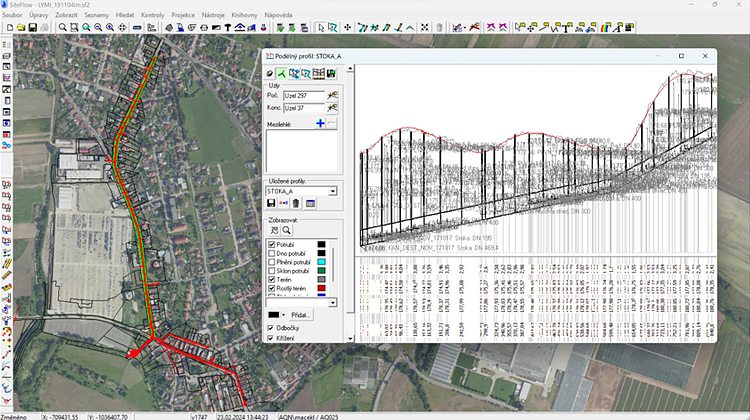Toggle the Rostlý terén checkbox

(272, 288)
